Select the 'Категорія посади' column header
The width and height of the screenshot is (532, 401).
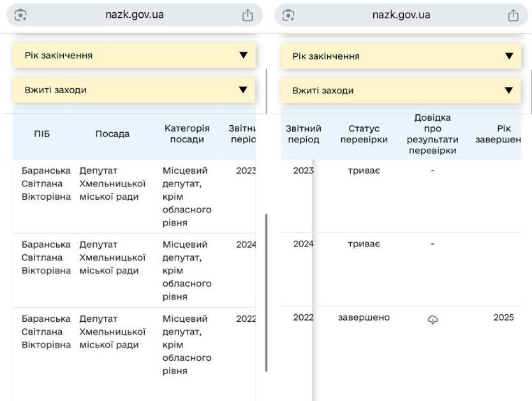[187, 134]
